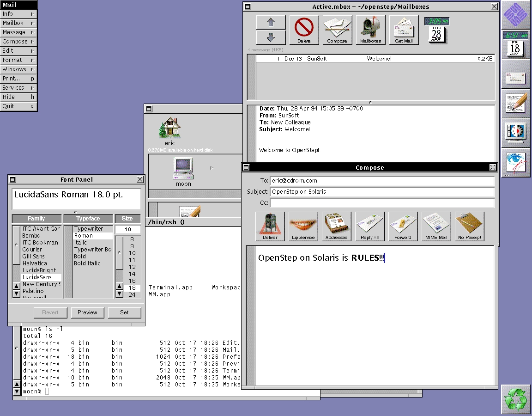Click the down arrow of Size scrollbar
The height and width of the screenshot is (416, 532).
(x=119, y=294)
